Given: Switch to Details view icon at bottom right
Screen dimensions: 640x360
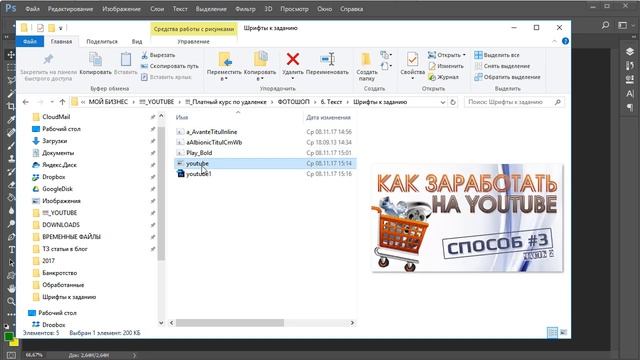Looking at the screenshot, I should (552, 333).
